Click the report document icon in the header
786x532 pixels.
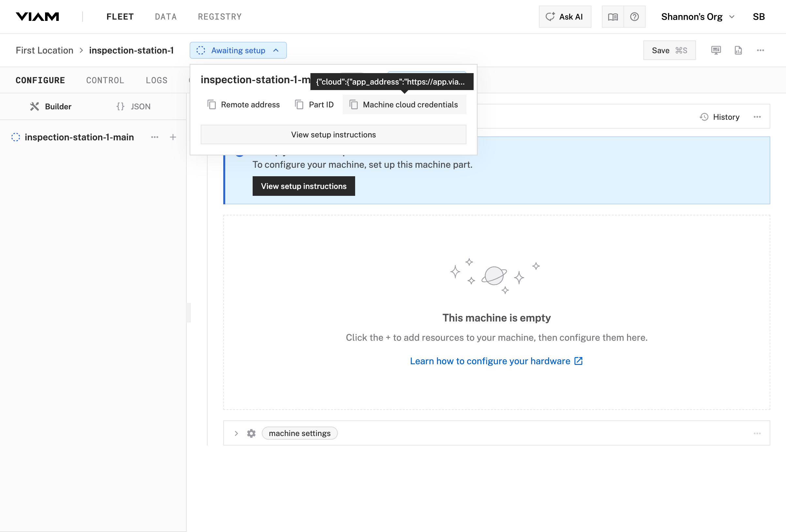click(738, 50)
